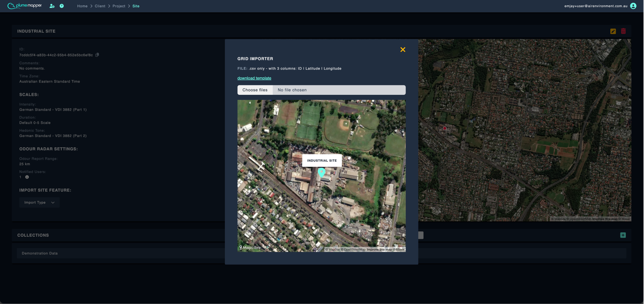Open the Maxar link in importer map

399,250
